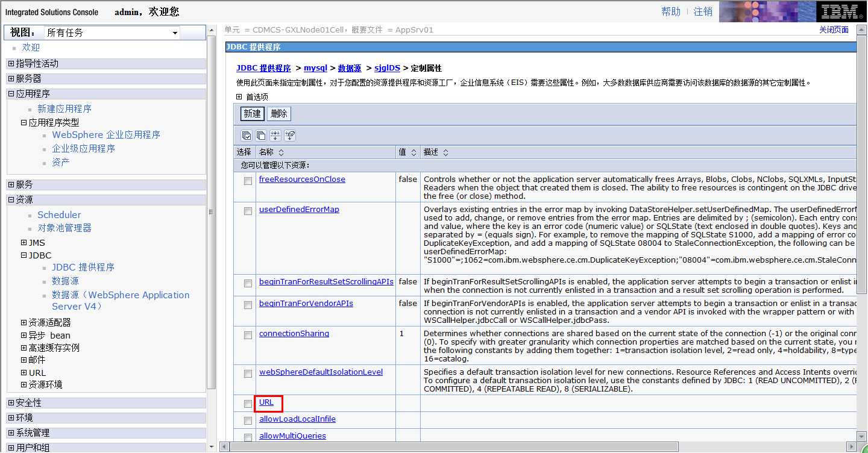This screenshot has width=868, height=453.
Task: Tick the freeResourcesOnClose checkbox
Action: pyautogui.click(x=248, y=181)
